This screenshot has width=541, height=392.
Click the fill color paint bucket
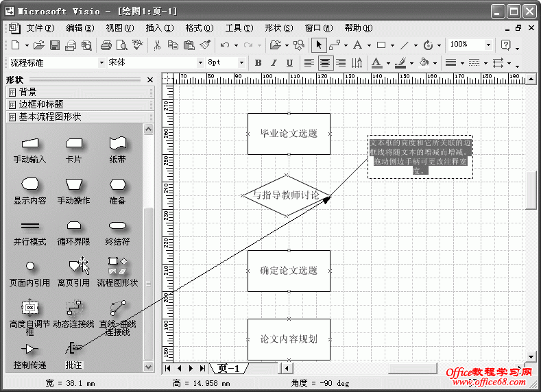click(x=423, y=62)
